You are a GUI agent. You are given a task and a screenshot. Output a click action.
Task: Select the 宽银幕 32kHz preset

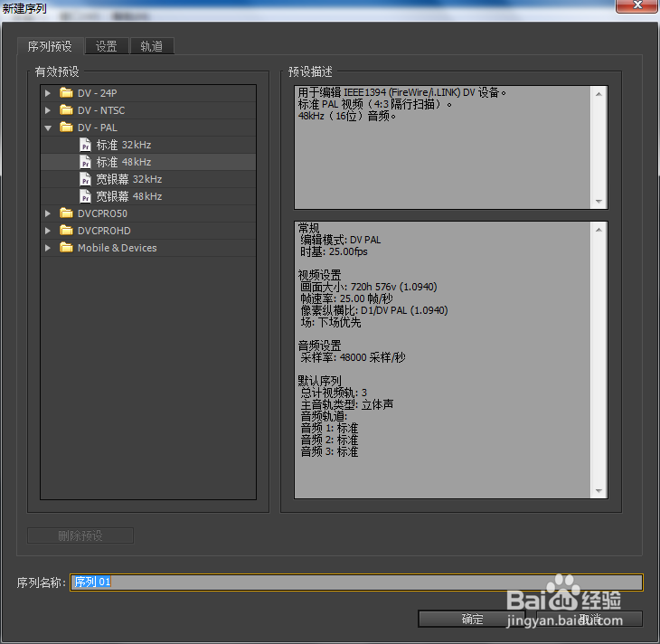[x=148, y=179]
